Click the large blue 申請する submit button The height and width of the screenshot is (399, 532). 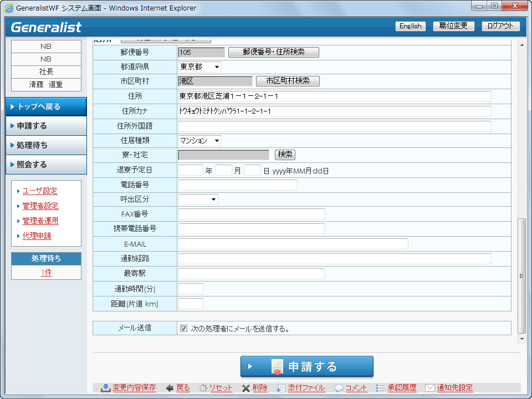(306, 366)
